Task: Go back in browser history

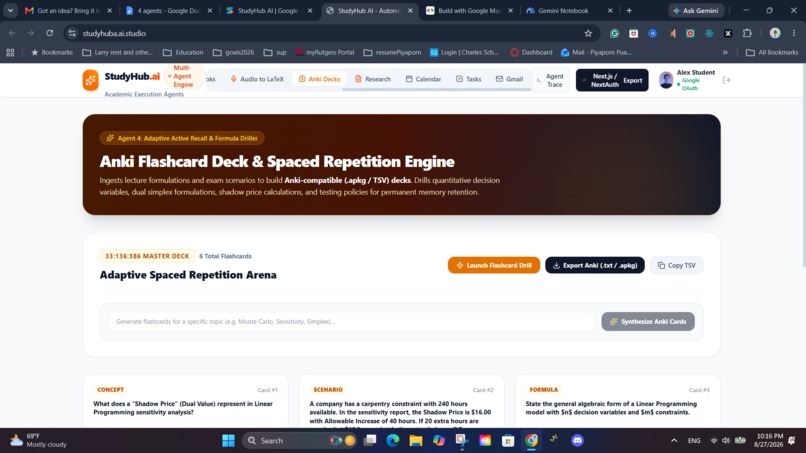Action: coord(12,33)
